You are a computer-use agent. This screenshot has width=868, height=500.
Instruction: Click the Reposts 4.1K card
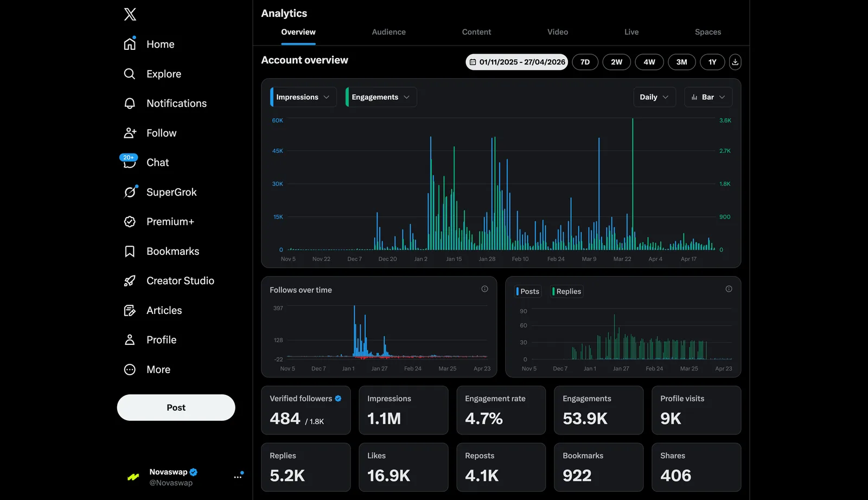(x=501, y=467)
